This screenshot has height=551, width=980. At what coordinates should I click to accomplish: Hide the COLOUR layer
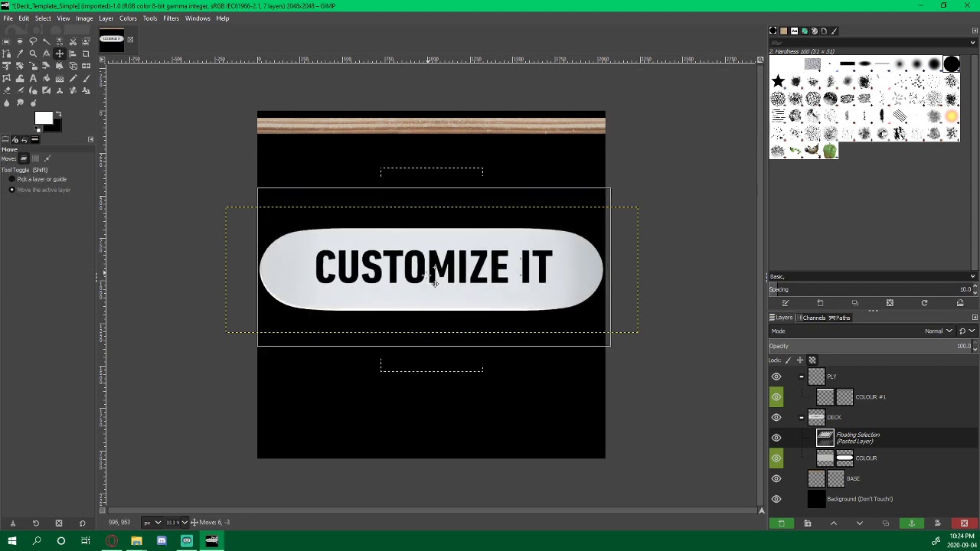776,458
